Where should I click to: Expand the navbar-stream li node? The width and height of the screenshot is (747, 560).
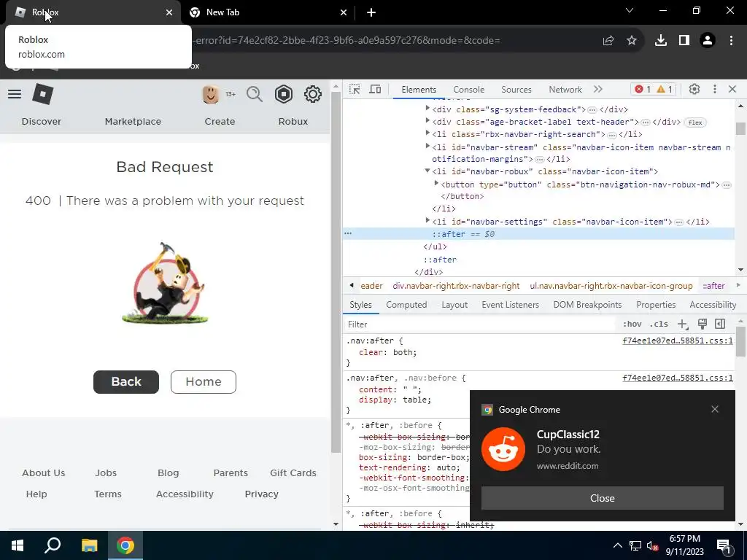(x=427, y=147)
